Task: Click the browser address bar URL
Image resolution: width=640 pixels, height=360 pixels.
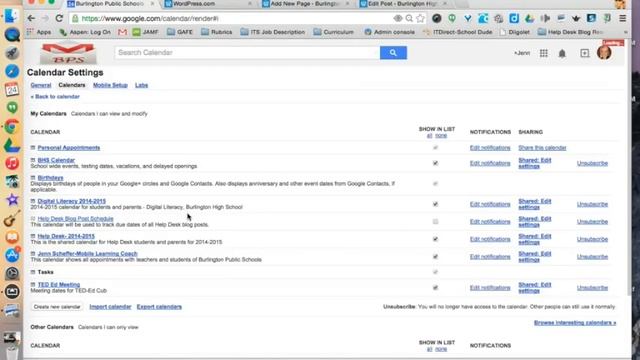Action: coord(150,18)
